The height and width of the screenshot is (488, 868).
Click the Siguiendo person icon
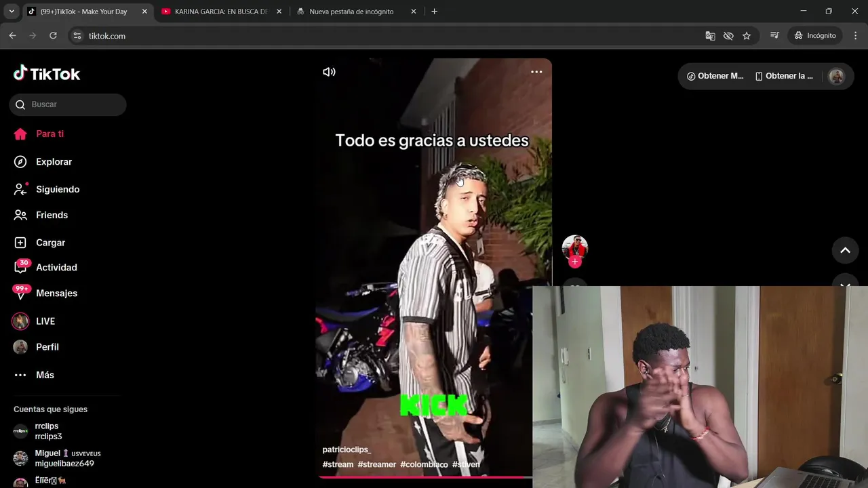[20, 189]
